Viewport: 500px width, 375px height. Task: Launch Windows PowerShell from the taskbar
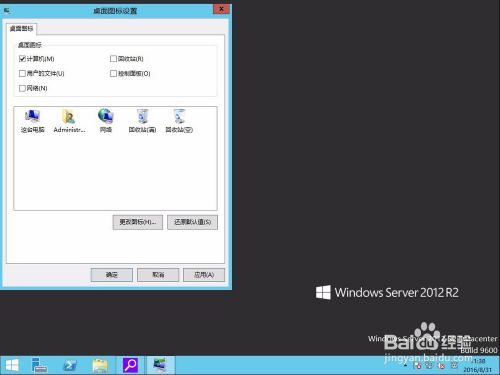pos(70,365)
